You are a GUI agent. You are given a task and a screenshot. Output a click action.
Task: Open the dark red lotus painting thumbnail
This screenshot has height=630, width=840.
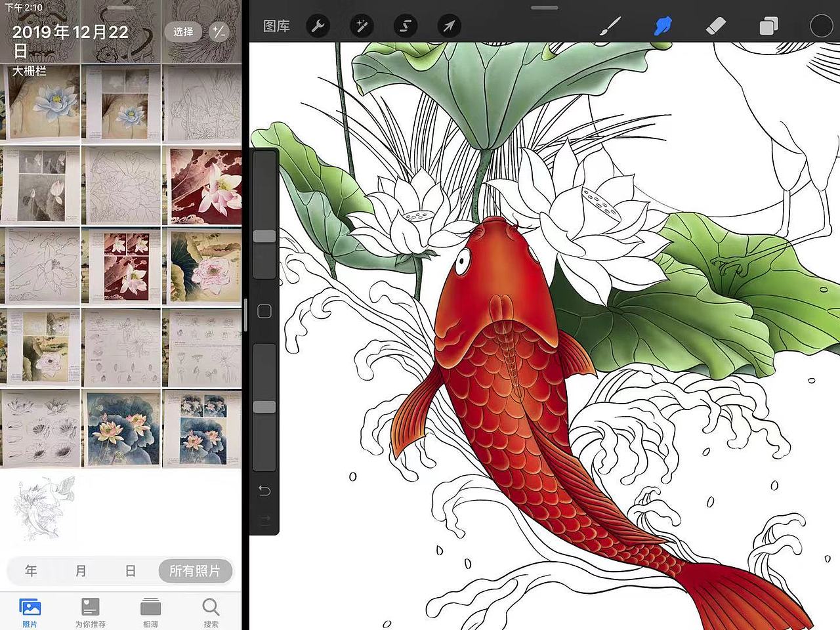[x=202, y=186]
